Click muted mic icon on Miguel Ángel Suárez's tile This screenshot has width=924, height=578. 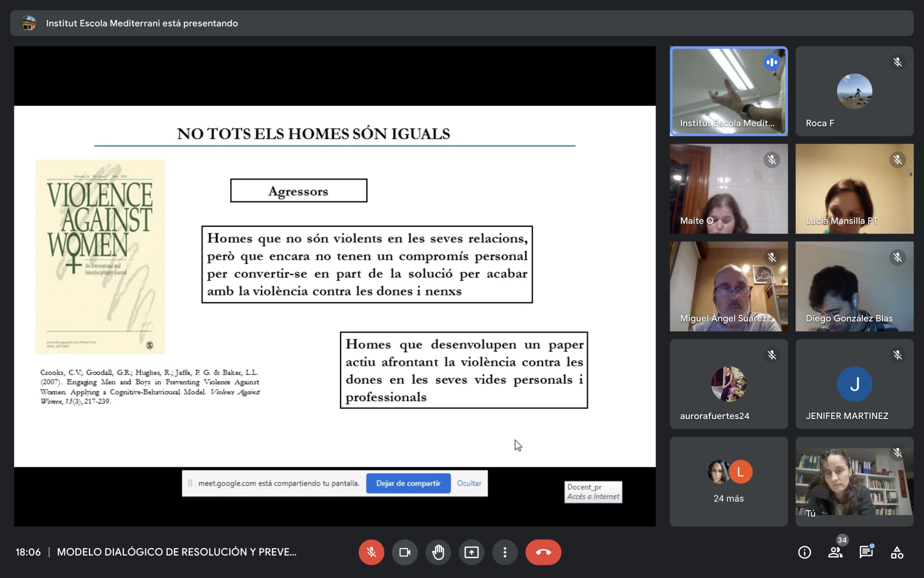point(772,257)
